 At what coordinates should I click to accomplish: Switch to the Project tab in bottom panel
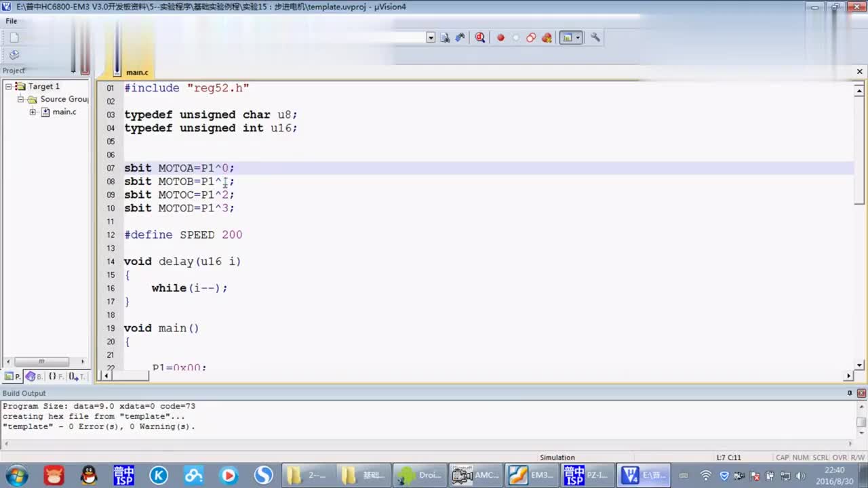coord(13,376)
